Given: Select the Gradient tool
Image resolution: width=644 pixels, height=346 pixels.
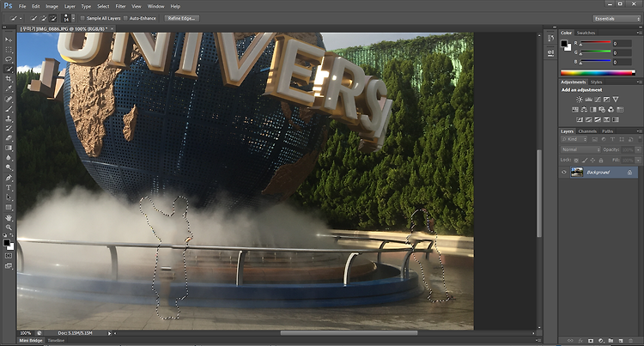Looking at the screenshot, I should tap(9, 149).
